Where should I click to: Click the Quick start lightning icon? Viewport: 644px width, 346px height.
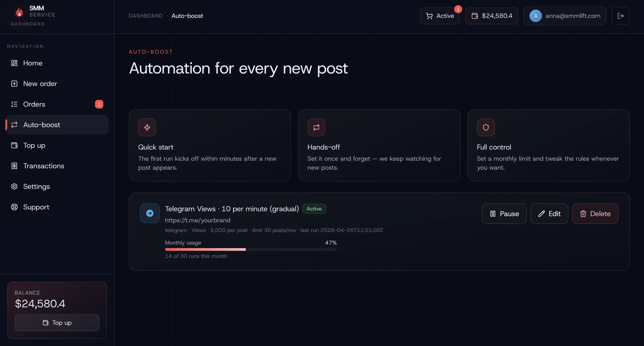(147, 127)
